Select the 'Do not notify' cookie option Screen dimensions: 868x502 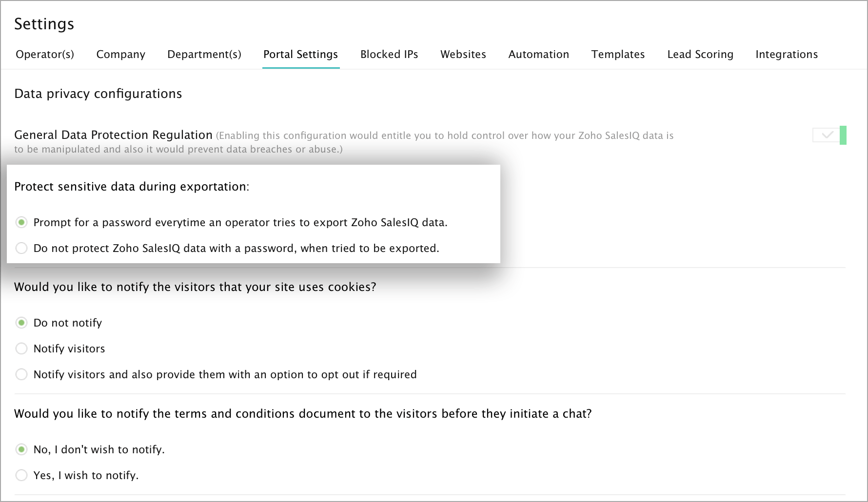point(21,323)
